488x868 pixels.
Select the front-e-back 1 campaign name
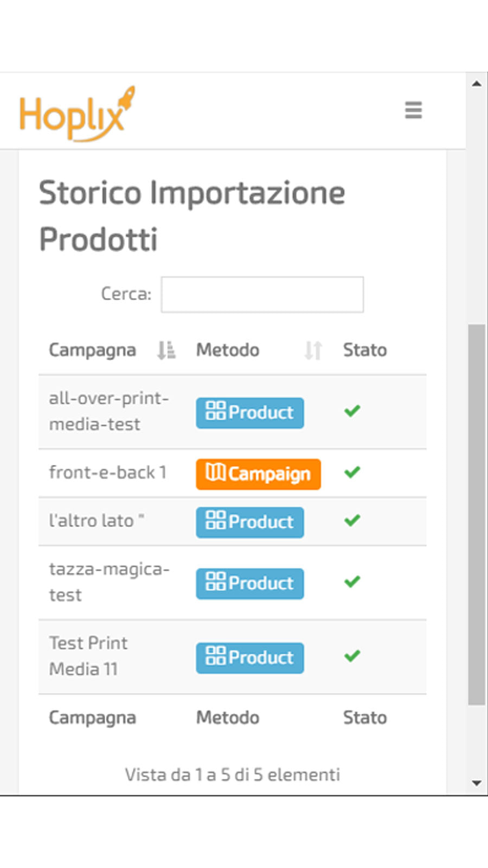coord(107,473)
